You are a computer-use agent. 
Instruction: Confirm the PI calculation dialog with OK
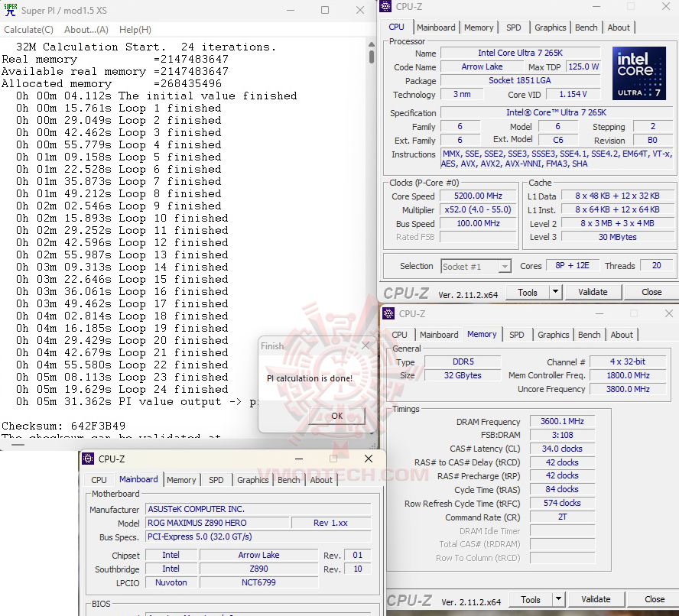click(x=337, y=416)
